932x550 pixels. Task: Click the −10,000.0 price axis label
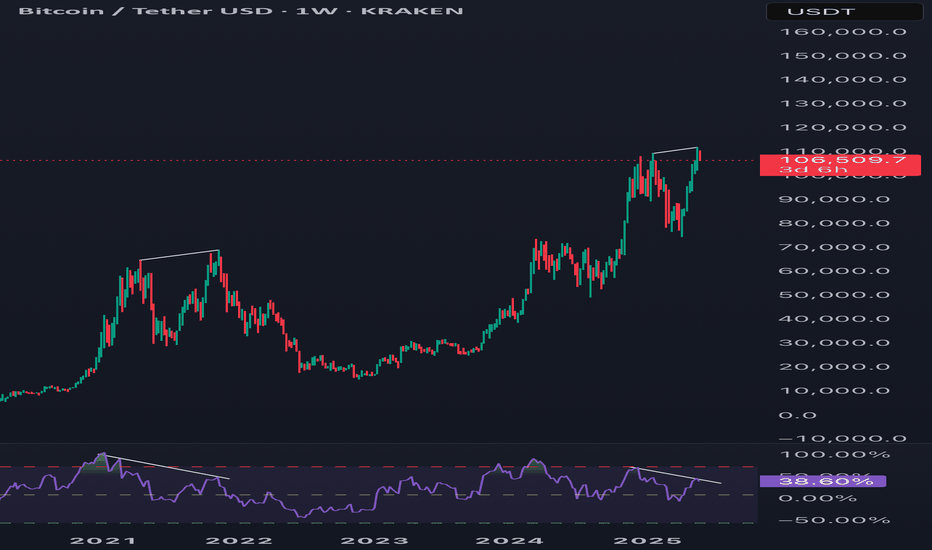pyautogui.click(x=843, y=439)
